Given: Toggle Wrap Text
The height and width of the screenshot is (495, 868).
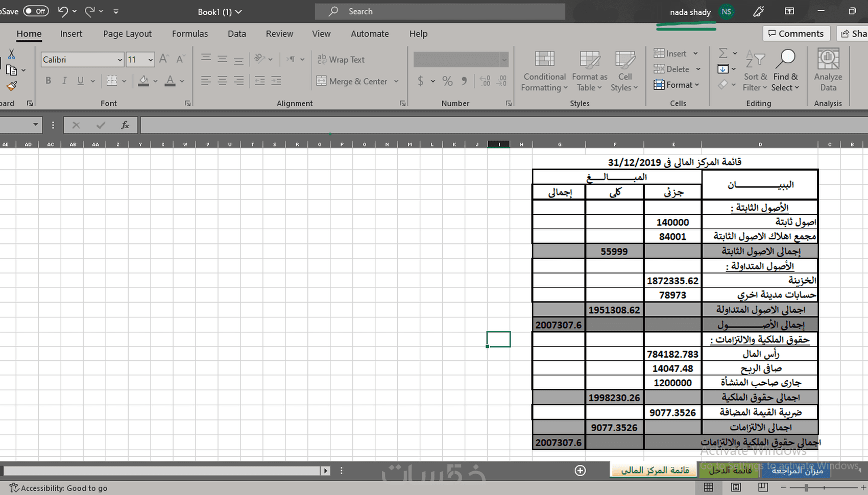Looking at the screenshot, I should coord(341,59).
